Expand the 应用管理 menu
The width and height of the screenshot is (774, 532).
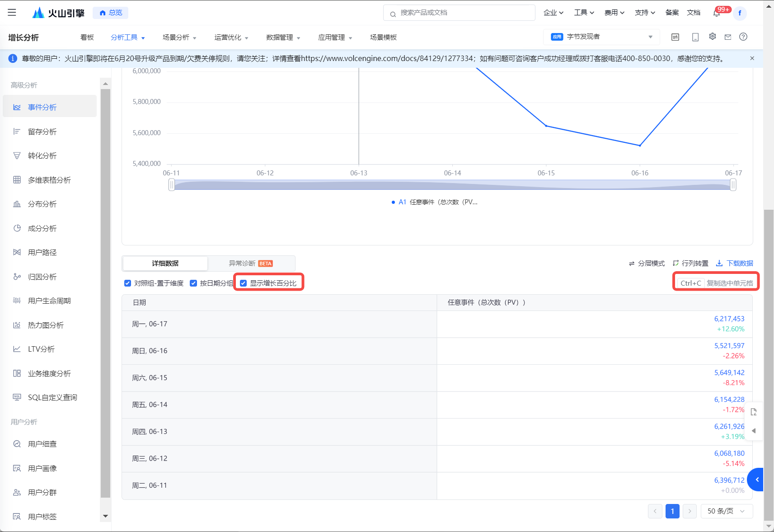(335, 38)
